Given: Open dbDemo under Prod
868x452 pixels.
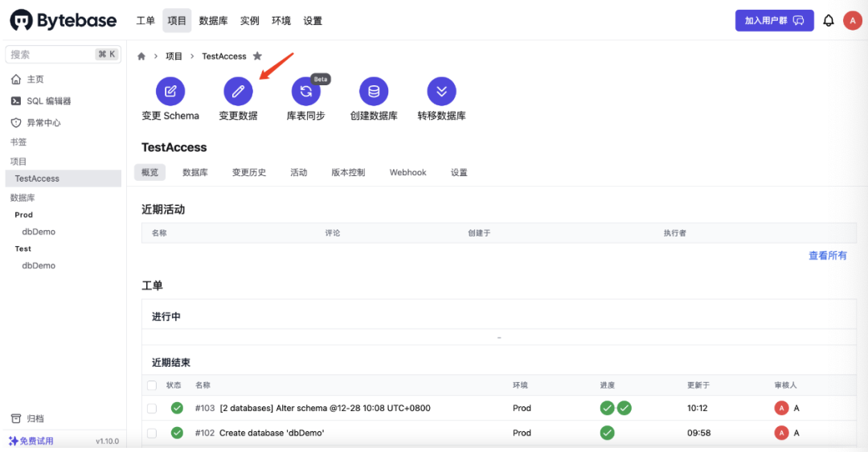Looking at the screenshot, I should tap(39, 232).
